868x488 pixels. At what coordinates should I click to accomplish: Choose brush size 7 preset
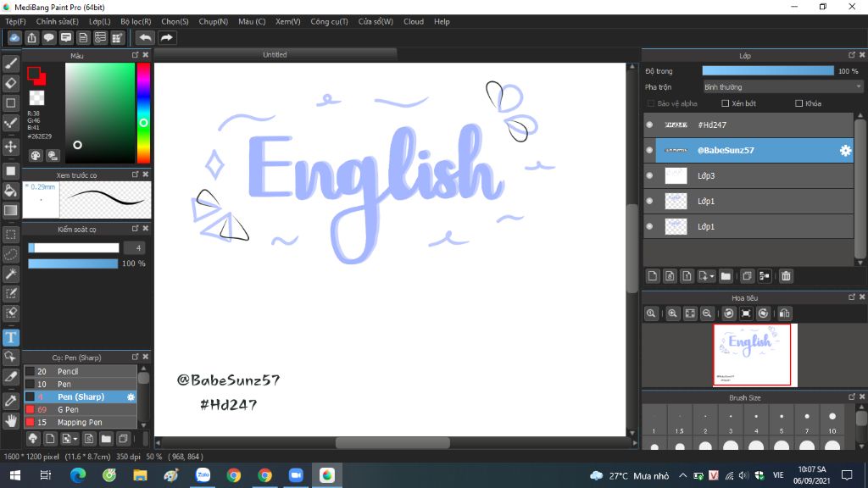point(807,422)
